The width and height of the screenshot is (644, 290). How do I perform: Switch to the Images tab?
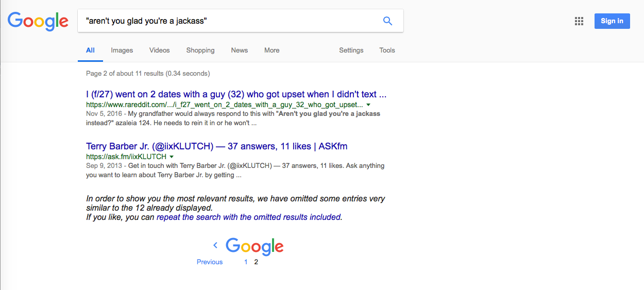point(122,50)
